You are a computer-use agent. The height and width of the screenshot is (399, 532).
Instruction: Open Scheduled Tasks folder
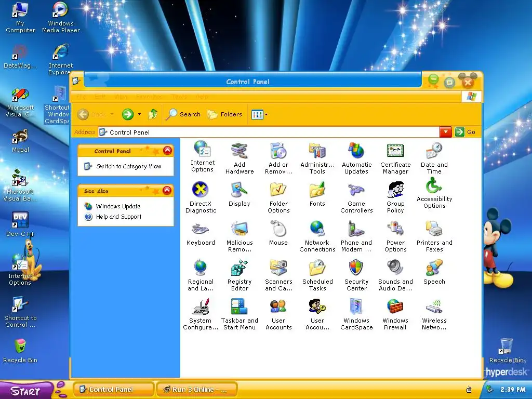pyautogui.click(x=317, y=275)
